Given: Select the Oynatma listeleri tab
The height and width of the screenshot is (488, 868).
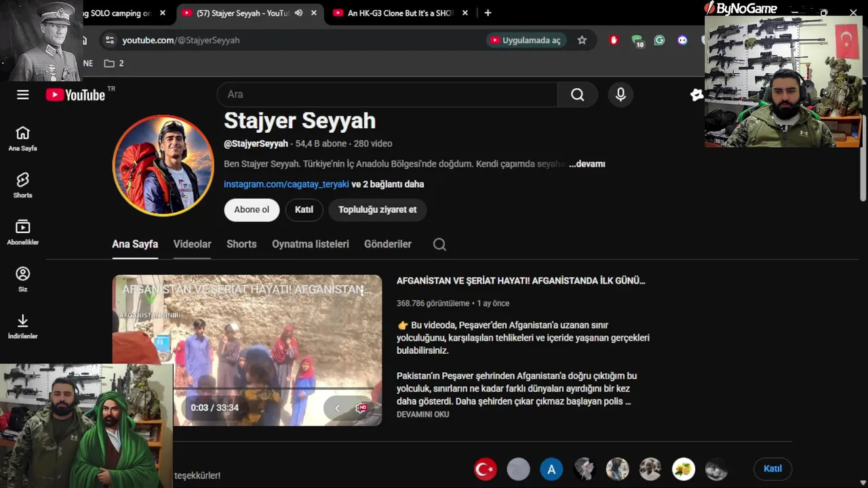Looking at the screenshot, I should point(311,245).
